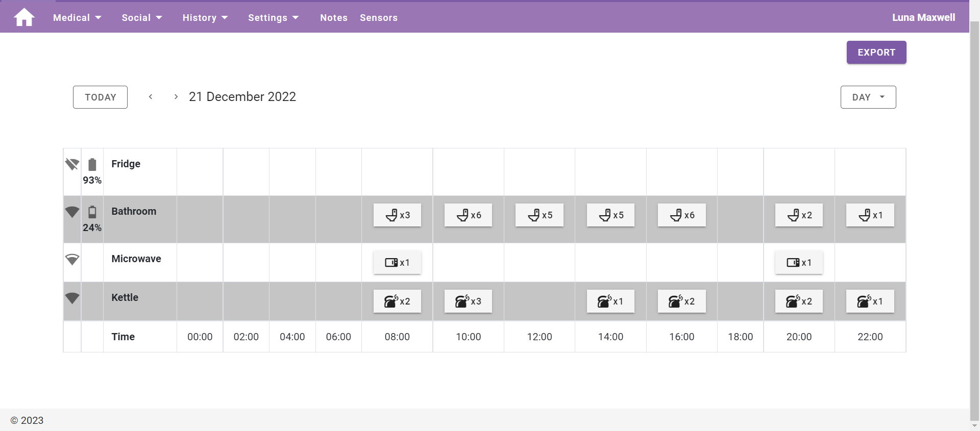Image resolution: width=980 pixels, height=431 pixels.
Task: Click the Microwave wifi signal icon
Action: click(72, 259)
